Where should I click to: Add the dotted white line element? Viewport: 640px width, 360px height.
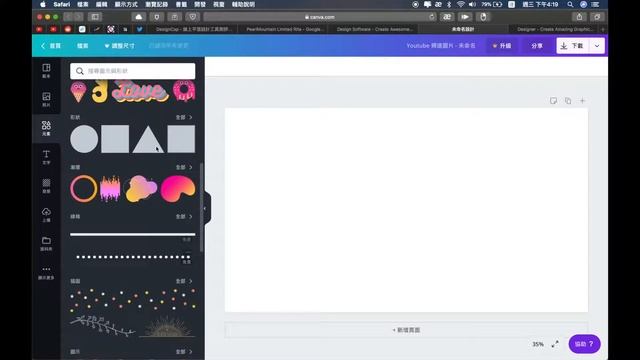[133, 257]
